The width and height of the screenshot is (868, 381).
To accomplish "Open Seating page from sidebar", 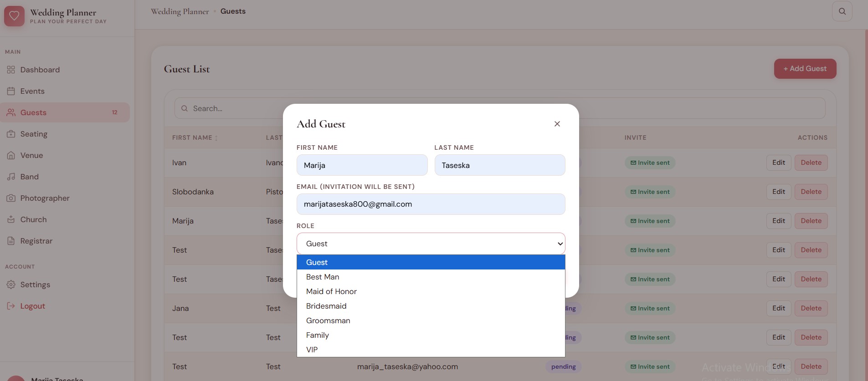I will 34,134.
